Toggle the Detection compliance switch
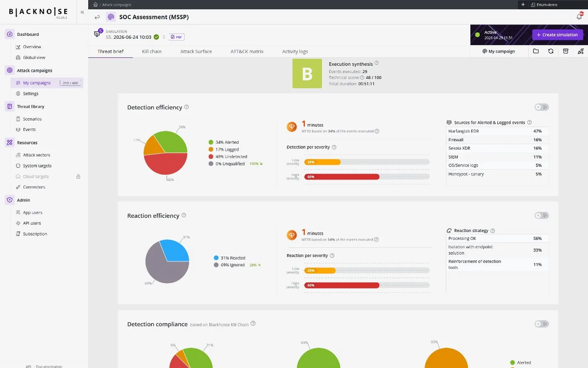The height and width of the screenshot is (368, 588). pos(542,324)
